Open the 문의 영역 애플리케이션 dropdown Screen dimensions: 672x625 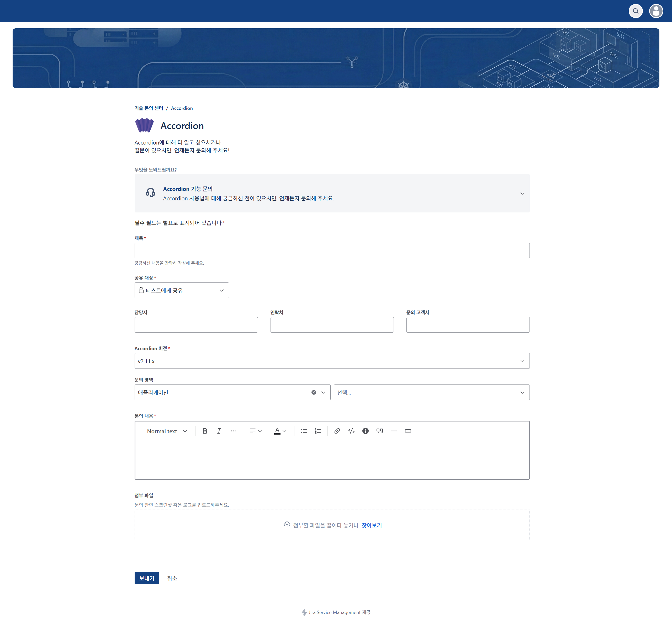[x=232, y=392]
